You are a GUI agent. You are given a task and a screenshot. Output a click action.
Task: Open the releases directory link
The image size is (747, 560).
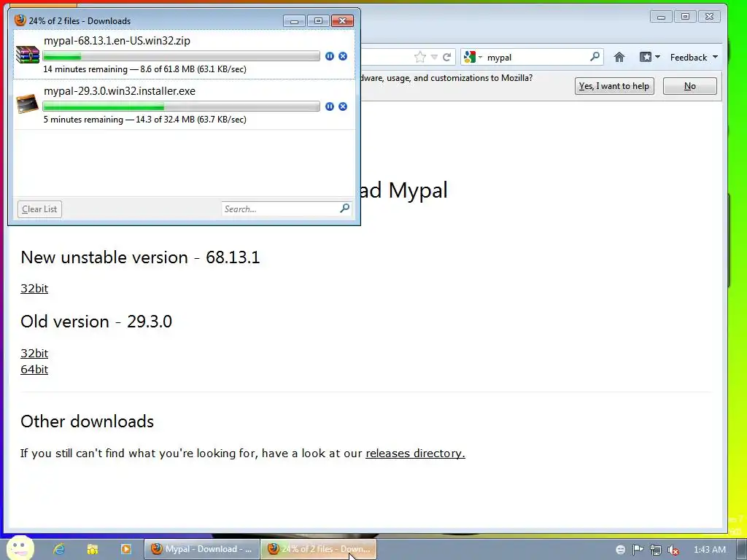coord(415,453)
